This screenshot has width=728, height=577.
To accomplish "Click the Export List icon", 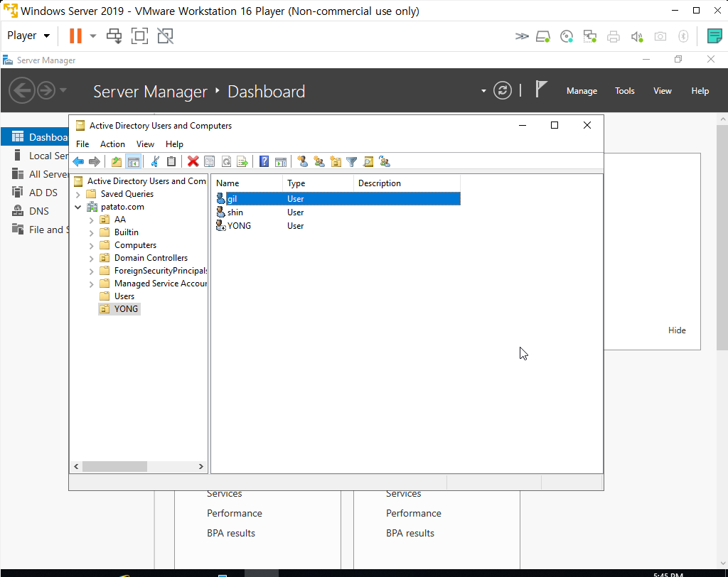I will (x=242, y=161).
